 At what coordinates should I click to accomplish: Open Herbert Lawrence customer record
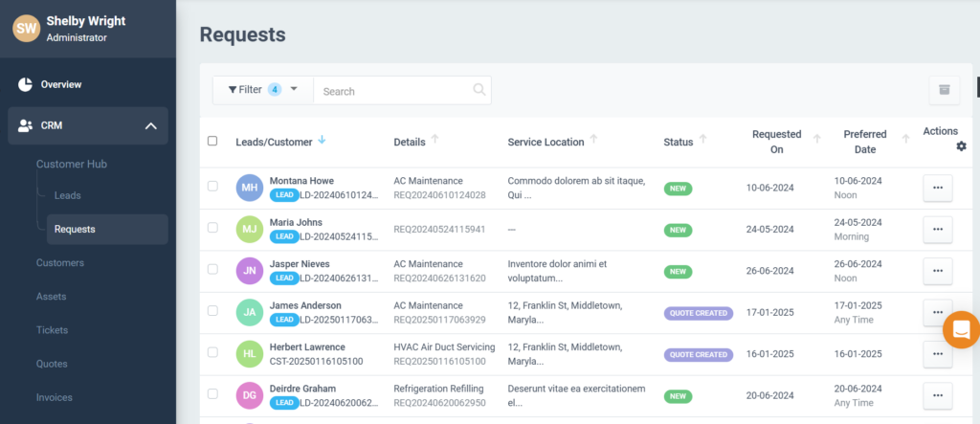click(x=307, y=346)
